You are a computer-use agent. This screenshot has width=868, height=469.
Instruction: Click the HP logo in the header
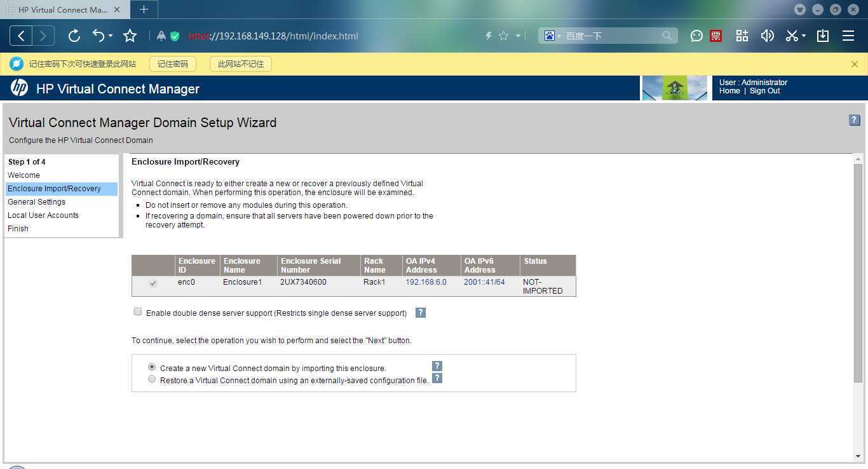pyautogui.click(x=19, y=88)
